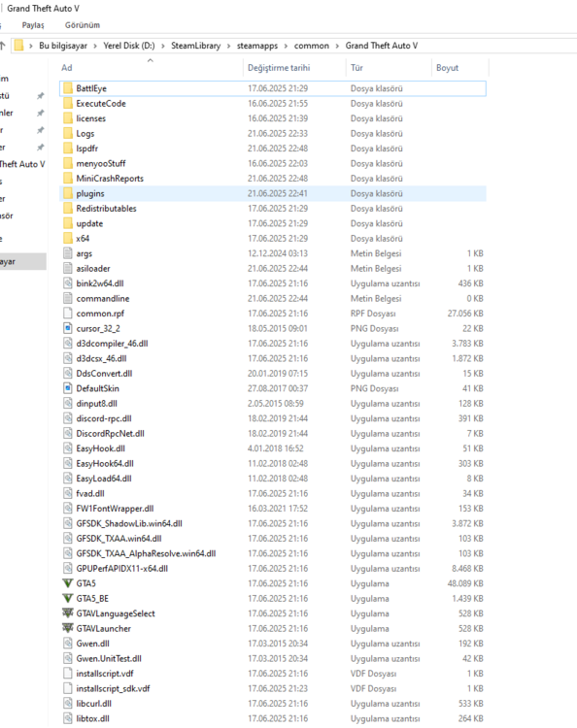The image size is (577, 728).
Task: Select fvad.dll file name
Action: pyautogui.click(x=90, y=493)
